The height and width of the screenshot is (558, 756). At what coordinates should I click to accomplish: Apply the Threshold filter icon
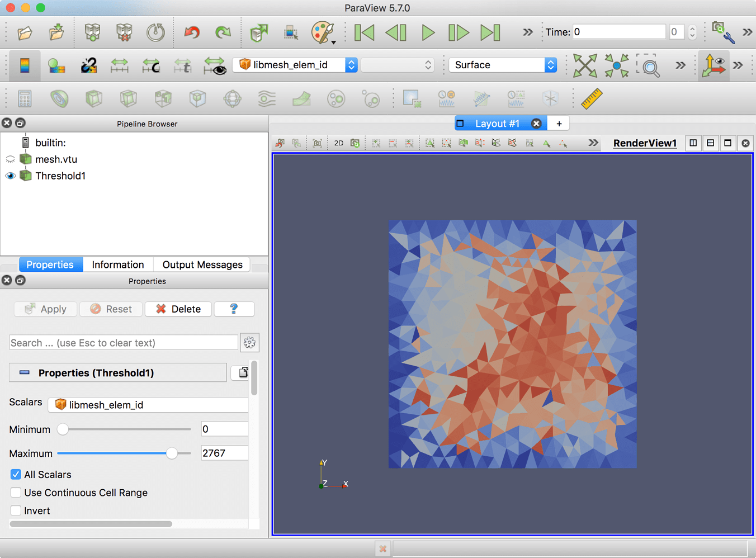(x=163, y=99)
